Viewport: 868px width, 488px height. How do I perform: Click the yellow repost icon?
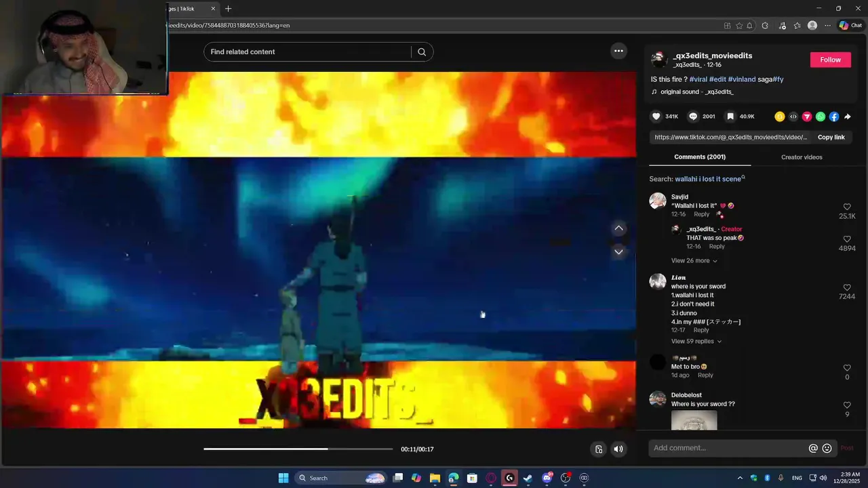[x=780, y=117]
